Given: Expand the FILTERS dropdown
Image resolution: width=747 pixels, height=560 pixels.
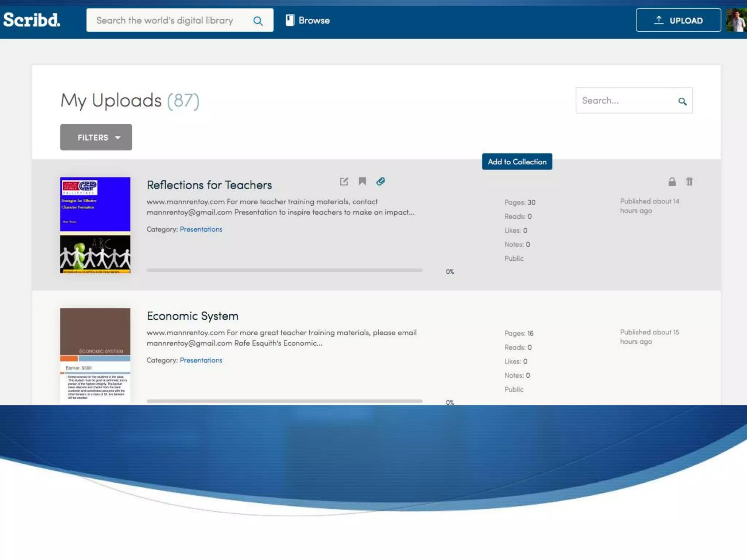Looking at the screenshot, I should coord(96,137).
